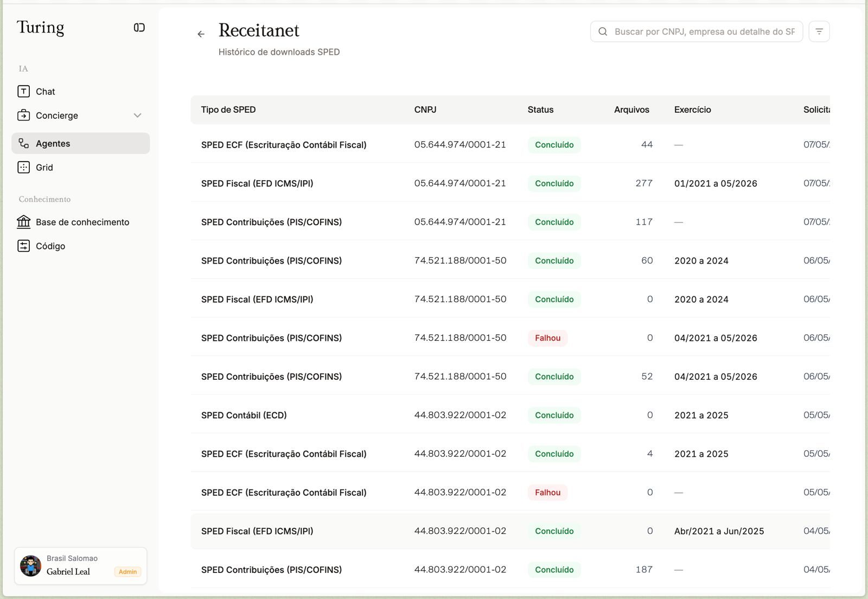
Task: Click the Tipo de SPED column header
Action: (228, 110)
